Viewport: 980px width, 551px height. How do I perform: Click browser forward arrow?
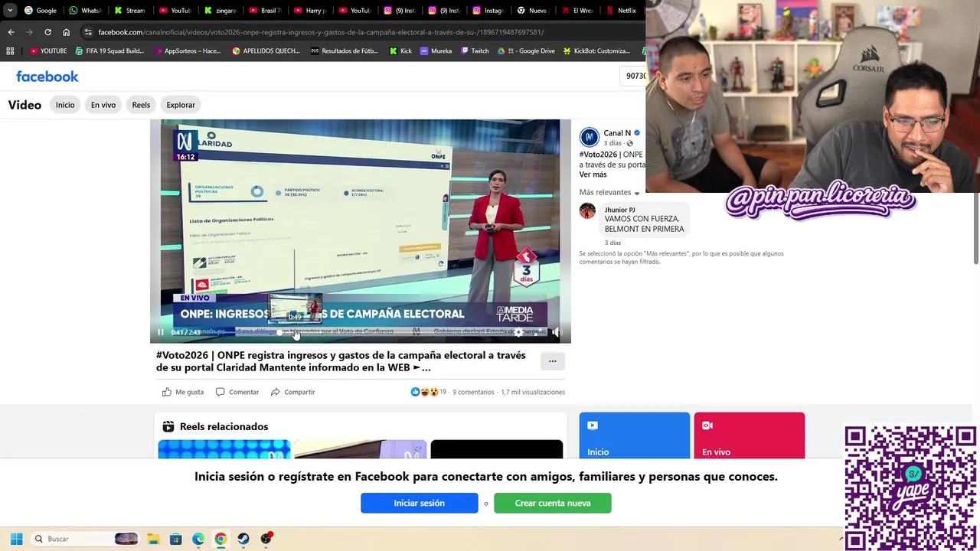click(29, 32)
